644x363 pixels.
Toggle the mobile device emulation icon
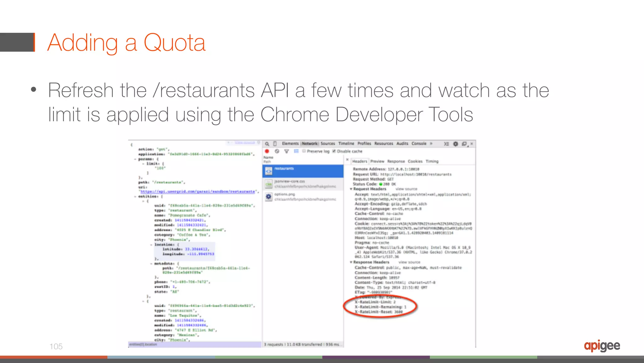coord(275,144)
